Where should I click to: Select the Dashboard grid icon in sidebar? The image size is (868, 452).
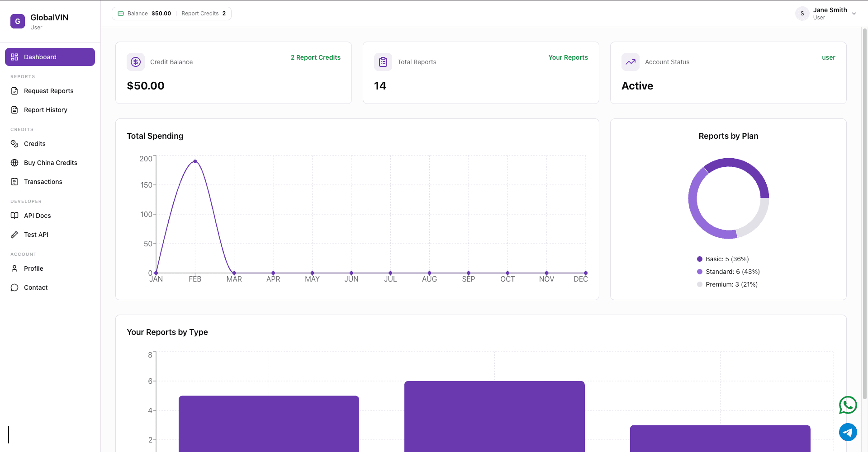pyautogui.click(x=15, y=56)
